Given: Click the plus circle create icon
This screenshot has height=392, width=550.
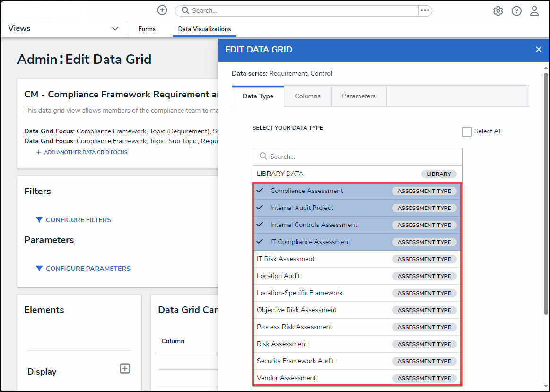Looking at the screenshot, I should point(162,10).
